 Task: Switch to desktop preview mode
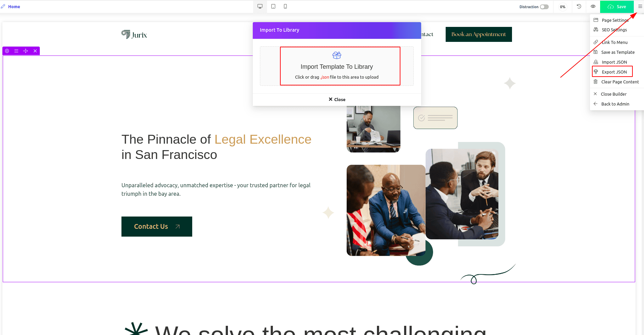click(x=260, y=6)
